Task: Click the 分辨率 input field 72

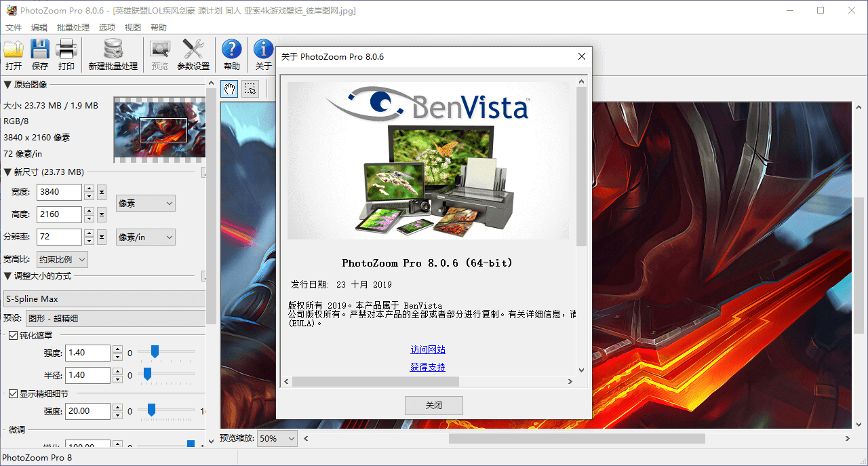Action: 59,237
